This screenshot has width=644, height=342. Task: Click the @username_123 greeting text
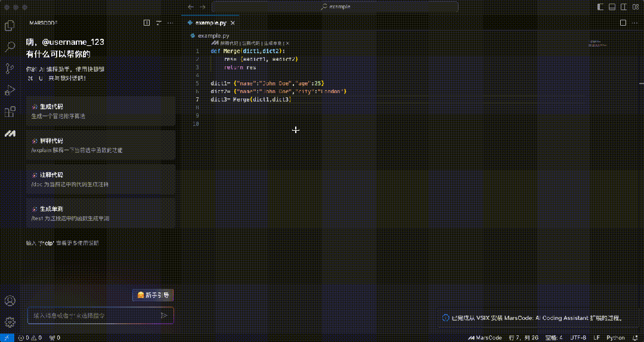tap(73, 42)
